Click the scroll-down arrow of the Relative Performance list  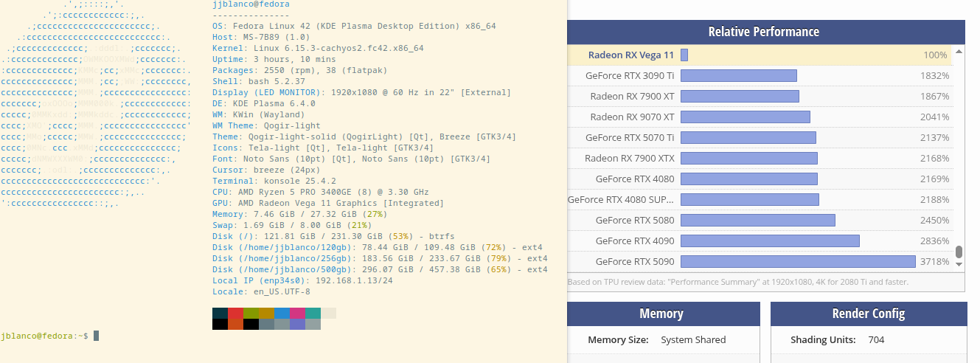tap(959, 264)
